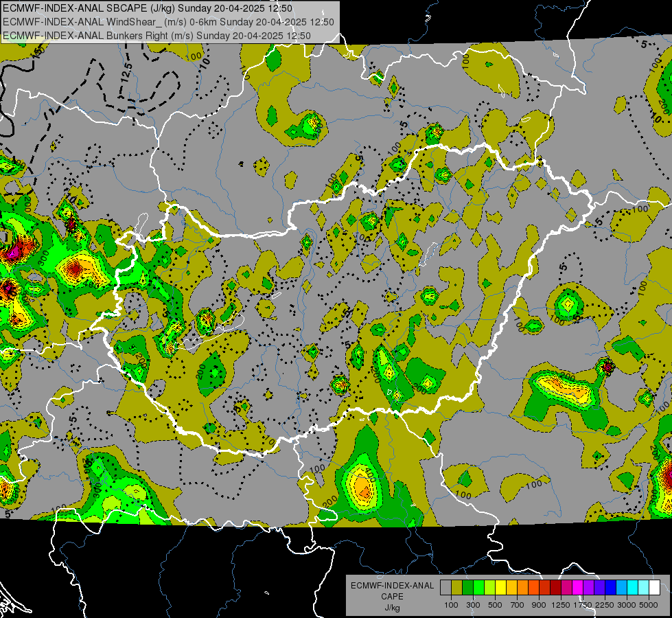
Task: Click the Bunkers Right title line
Action: (x=157, y=36)
